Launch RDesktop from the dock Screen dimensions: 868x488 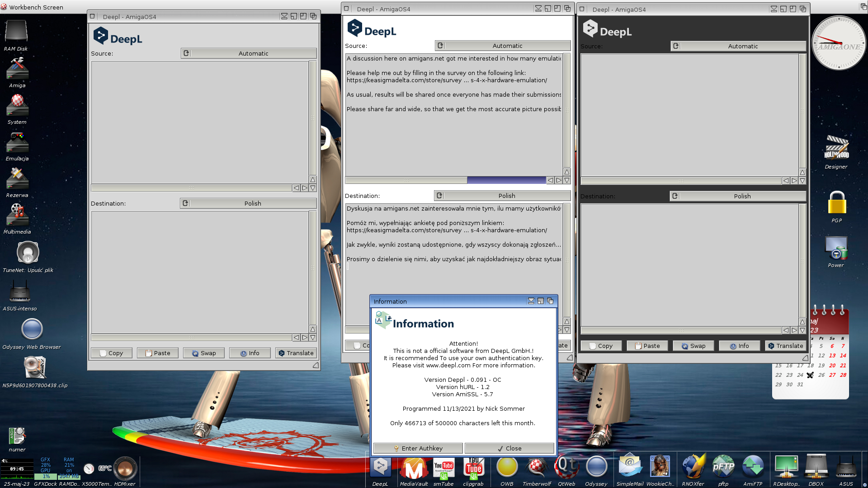tap(786, 468)
